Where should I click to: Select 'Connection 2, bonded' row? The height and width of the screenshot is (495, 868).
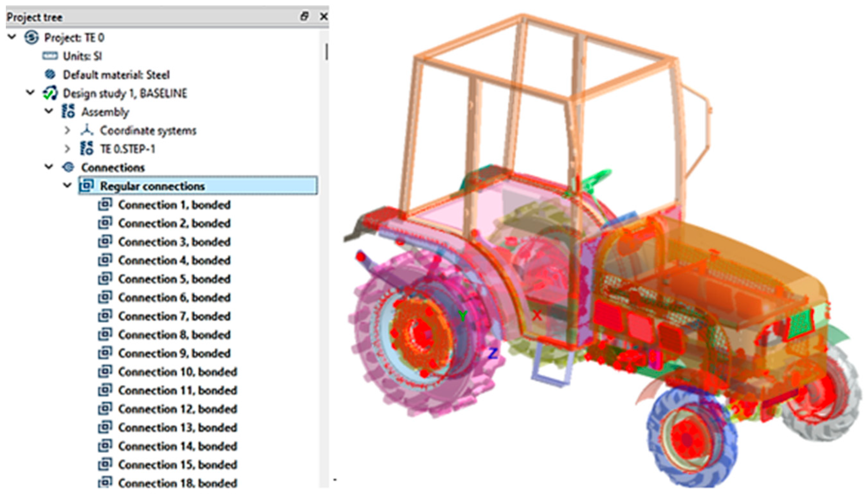coord(174,223)
